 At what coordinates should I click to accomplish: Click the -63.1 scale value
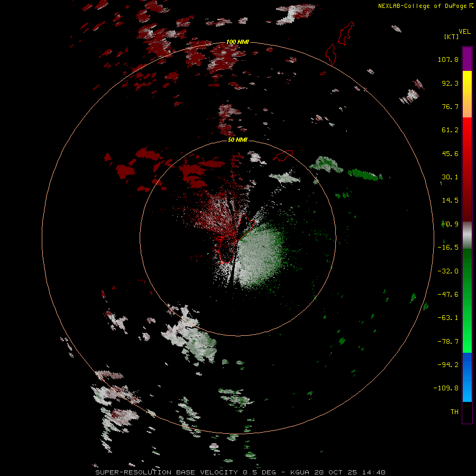coord(448,318)
